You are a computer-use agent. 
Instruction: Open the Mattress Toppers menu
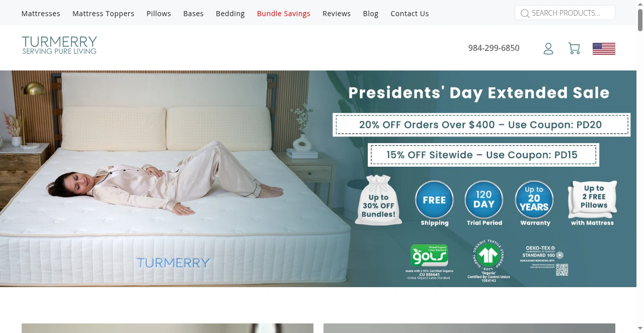pyautogui.click(x=103, y=14)
